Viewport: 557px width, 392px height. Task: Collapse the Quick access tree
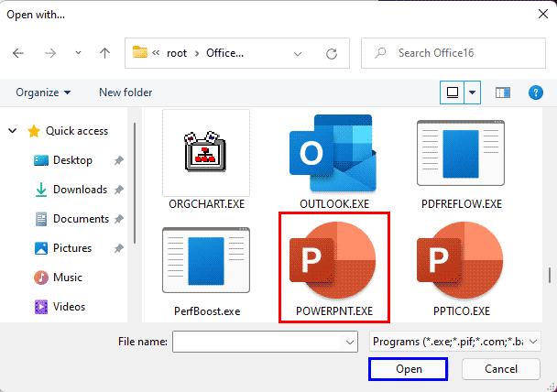[13, 131]
